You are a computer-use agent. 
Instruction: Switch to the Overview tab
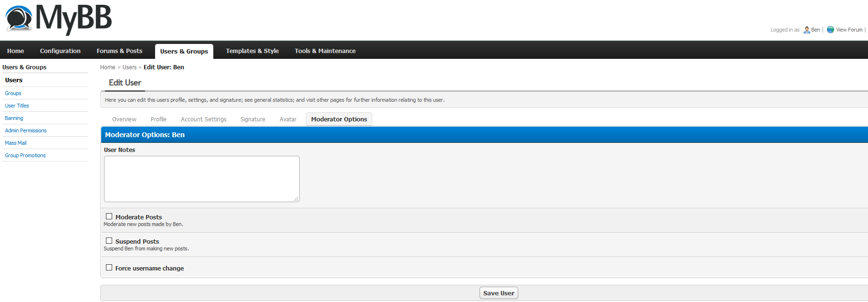tap(124, 119)
